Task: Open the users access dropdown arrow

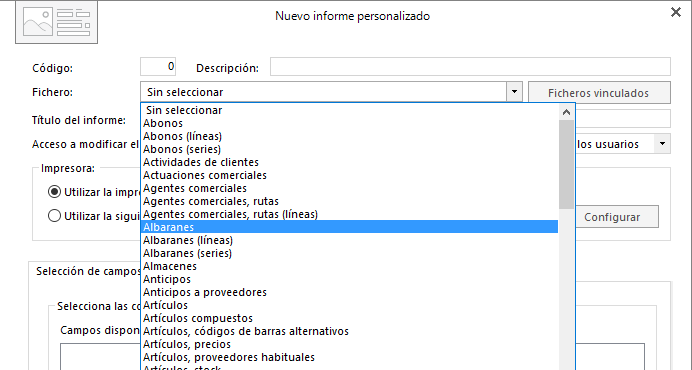Action: click(662, 143)
